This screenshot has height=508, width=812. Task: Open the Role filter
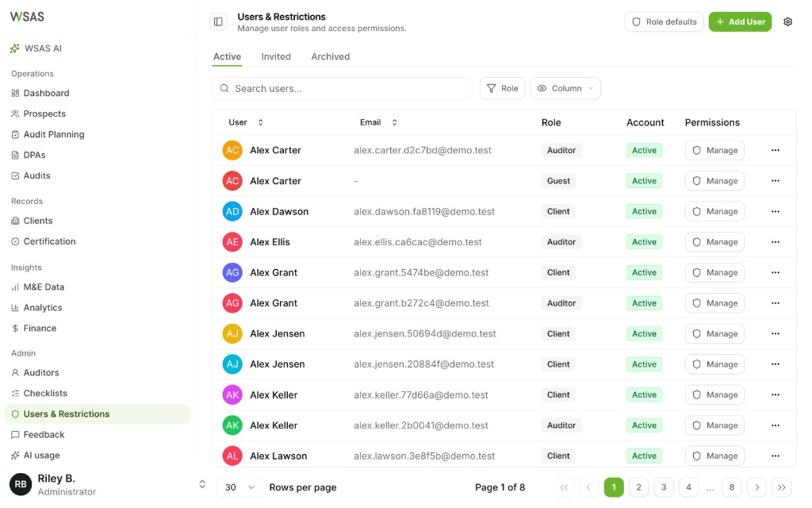[x=502, y=89]
